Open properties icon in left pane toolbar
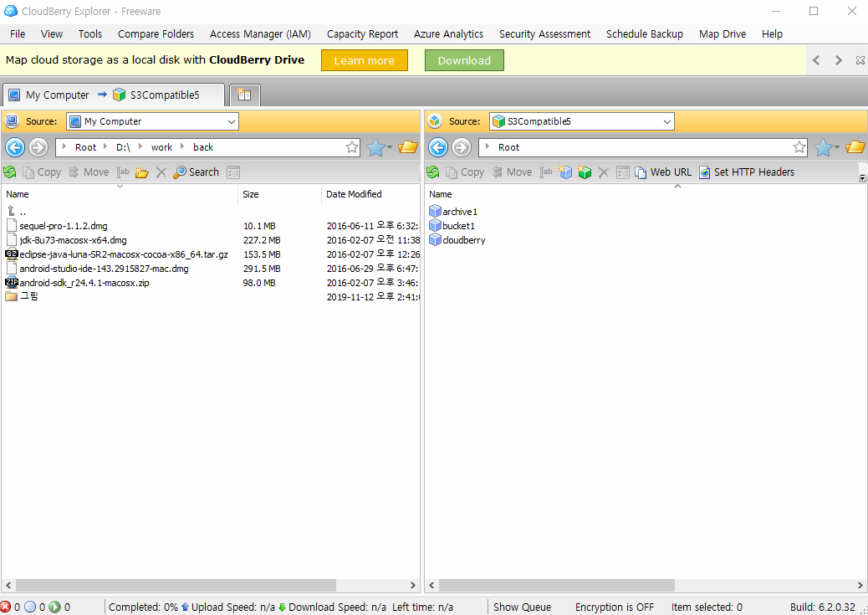The image size is (868, 615). 233,172
